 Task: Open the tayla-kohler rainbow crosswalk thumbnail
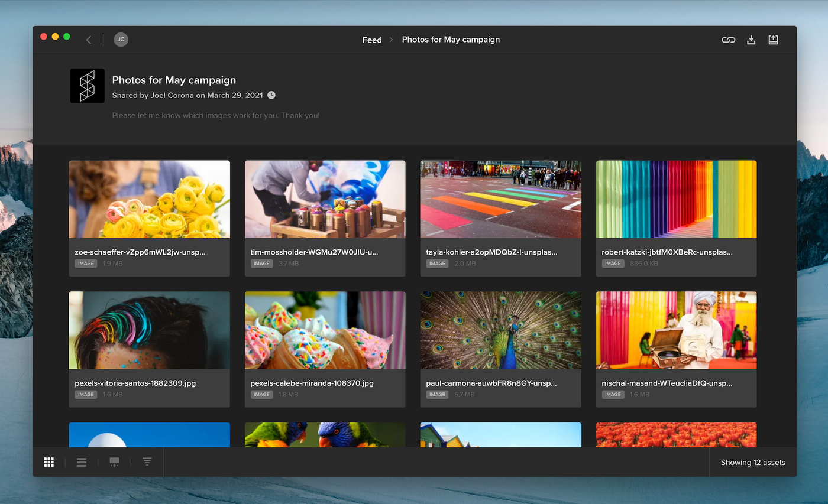point(501,199)
